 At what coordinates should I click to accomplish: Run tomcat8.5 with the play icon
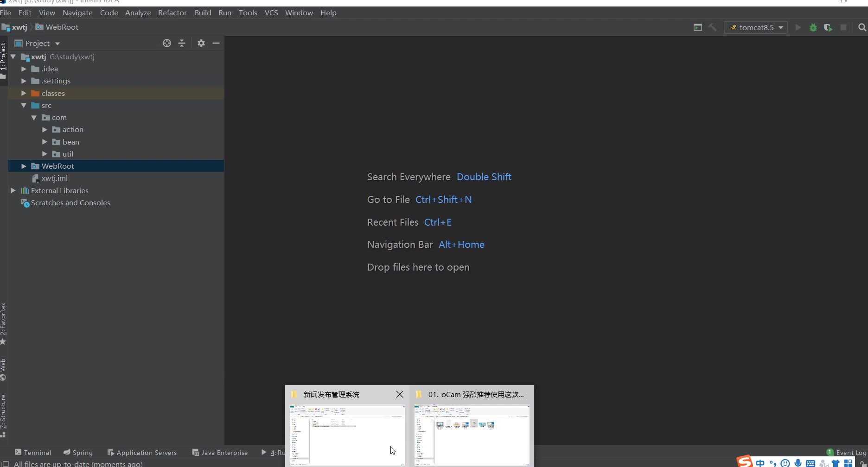798,27
